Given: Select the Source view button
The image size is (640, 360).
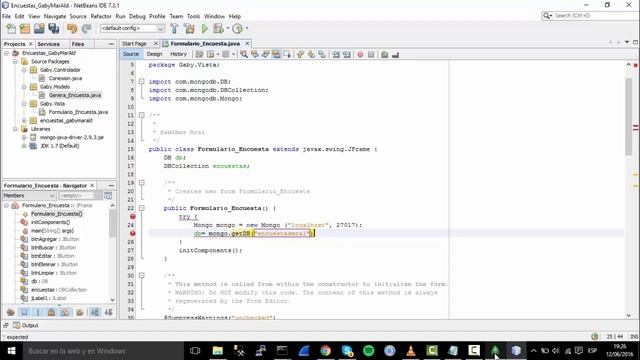Looking at the screenshot, I should click(131, 54).
